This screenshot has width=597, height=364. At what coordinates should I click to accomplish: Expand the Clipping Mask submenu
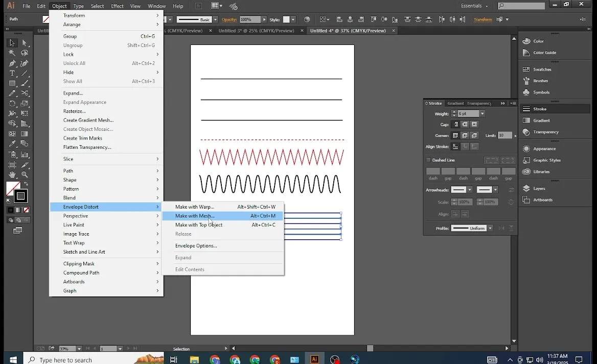(x=107, y=264)
